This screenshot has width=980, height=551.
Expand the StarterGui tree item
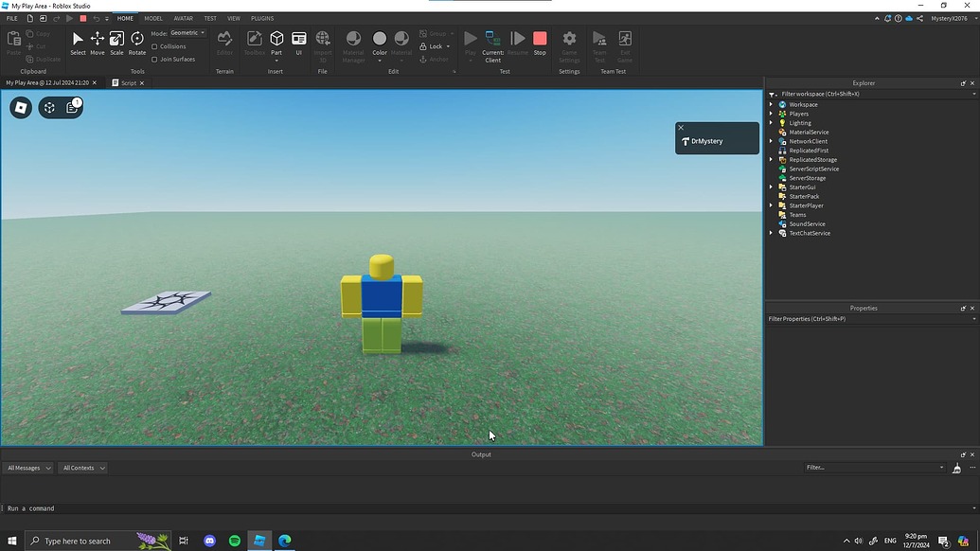(771, 187)
